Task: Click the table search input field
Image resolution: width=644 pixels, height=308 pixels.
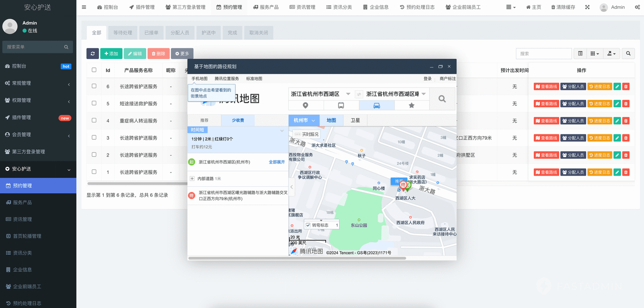Action: coord(543,54)
